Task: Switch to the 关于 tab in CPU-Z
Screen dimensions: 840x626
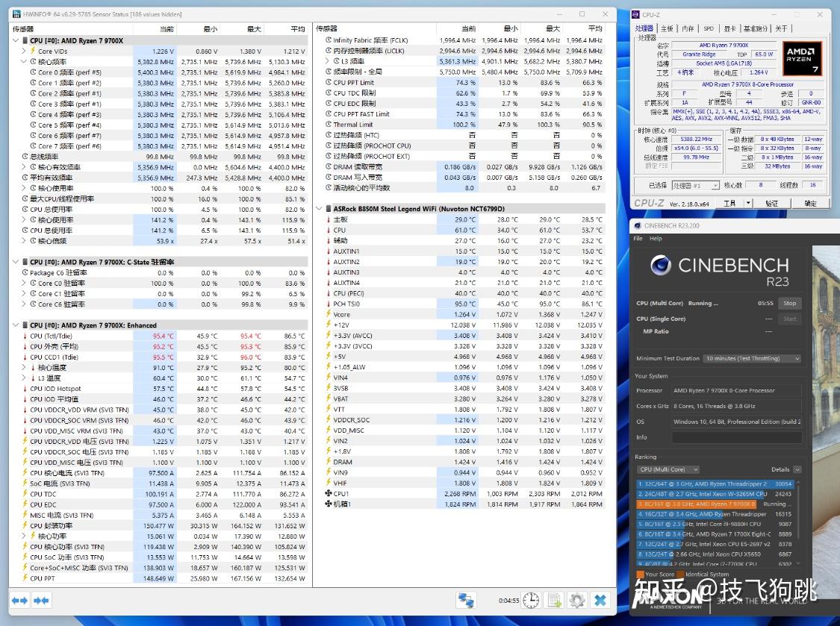Action: pyautogui.click(x=781, y=28)
